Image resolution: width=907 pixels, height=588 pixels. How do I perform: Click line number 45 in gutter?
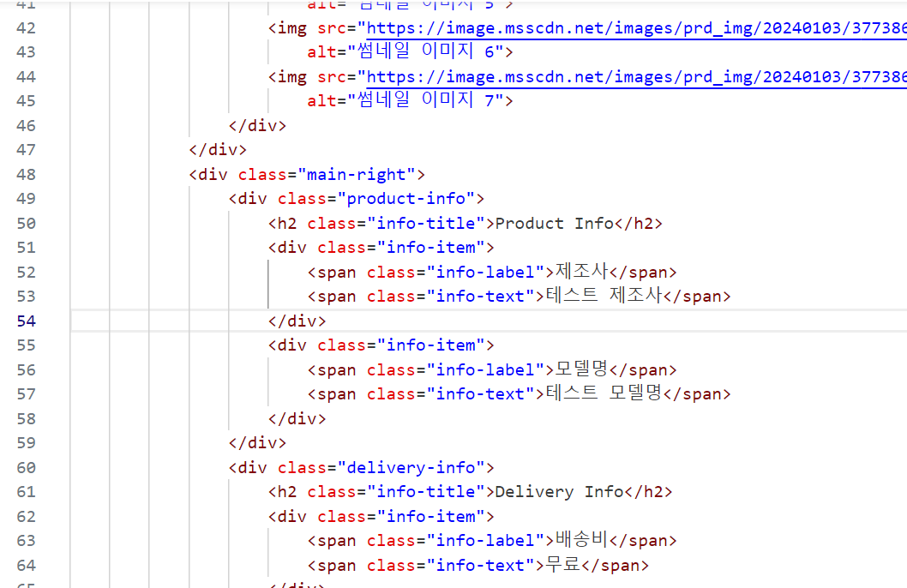coord(26,101)
